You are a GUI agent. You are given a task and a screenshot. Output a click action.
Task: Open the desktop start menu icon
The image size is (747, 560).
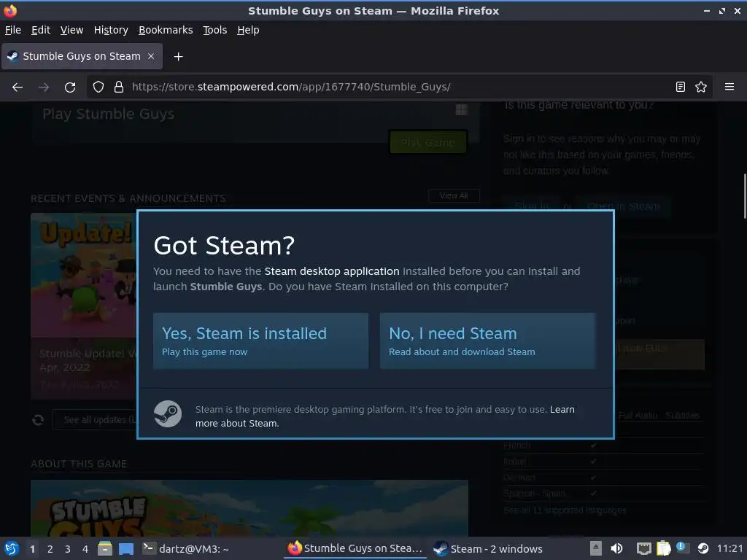click(x=12, y=548)
